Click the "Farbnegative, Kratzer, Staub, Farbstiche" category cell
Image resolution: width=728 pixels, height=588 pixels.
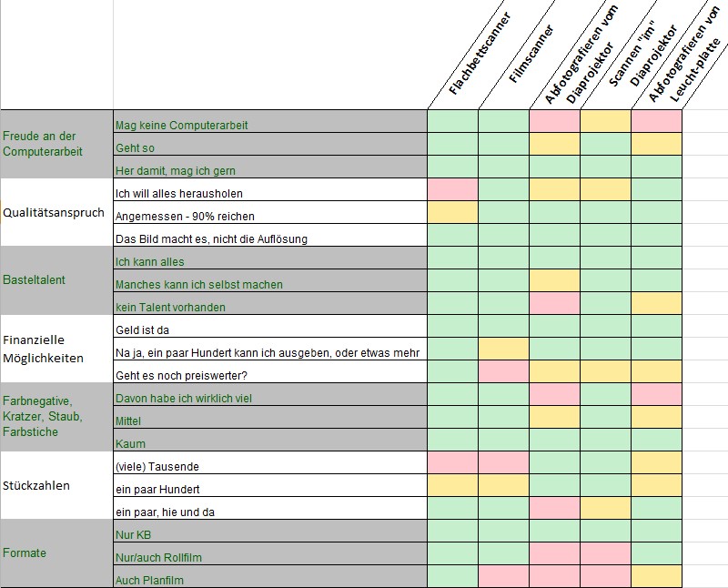[56, 417]
